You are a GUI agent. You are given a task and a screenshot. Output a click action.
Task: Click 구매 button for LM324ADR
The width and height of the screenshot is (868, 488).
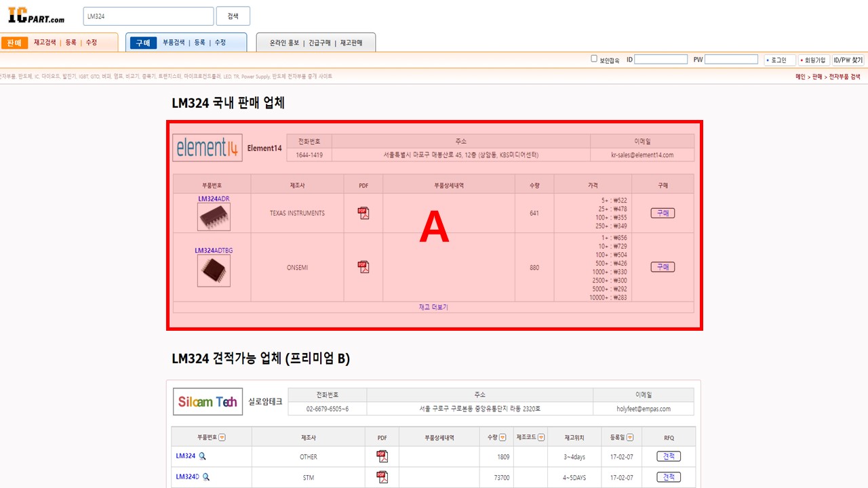pos(663,213)
